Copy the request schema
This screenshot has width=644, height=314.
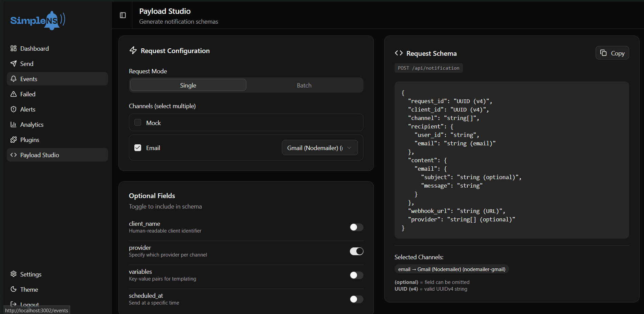612,53
